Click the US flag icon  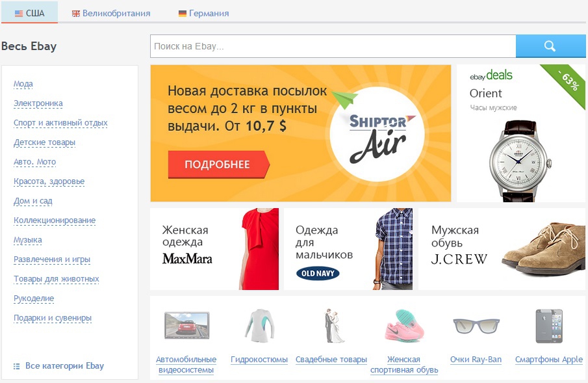pyautogui.click(x=19, y=14)
